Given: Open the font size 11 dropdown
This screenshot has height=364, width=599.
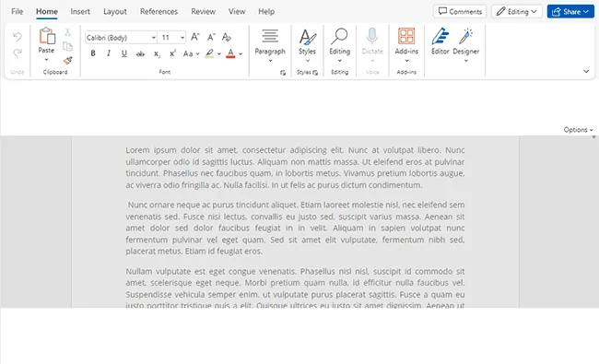Looking at the screenshot, I should point(172,38).
